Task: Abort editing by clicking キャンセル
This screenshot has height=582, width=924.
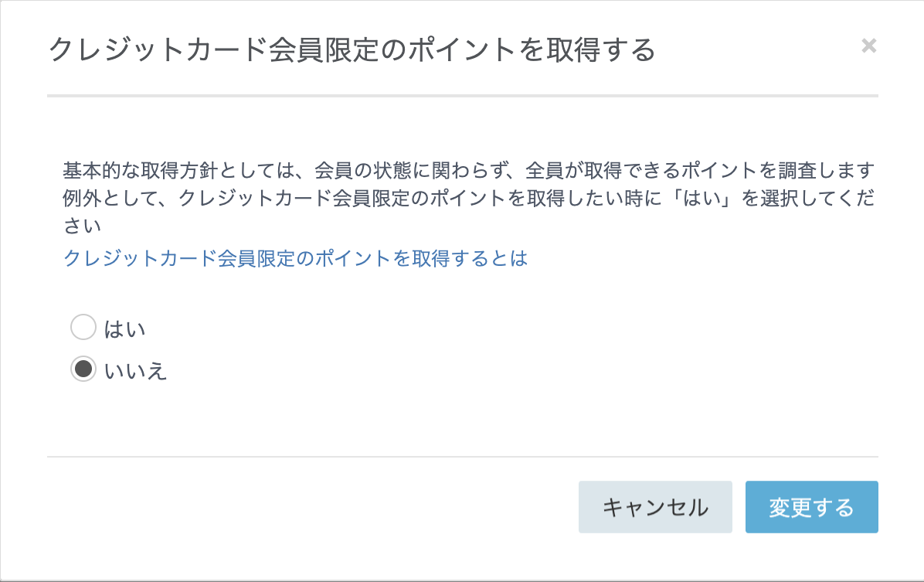Action: (x=655, y=506)
